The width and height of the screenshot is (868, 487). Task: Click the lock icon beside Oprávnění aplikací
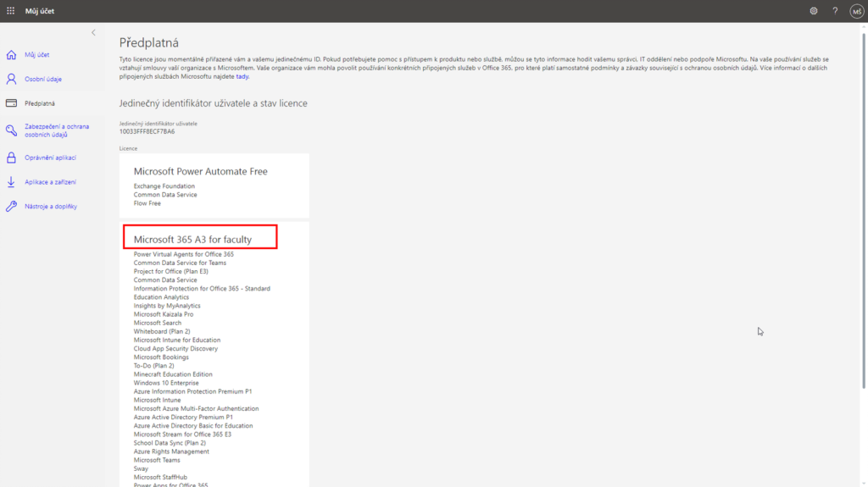[11, 158]
